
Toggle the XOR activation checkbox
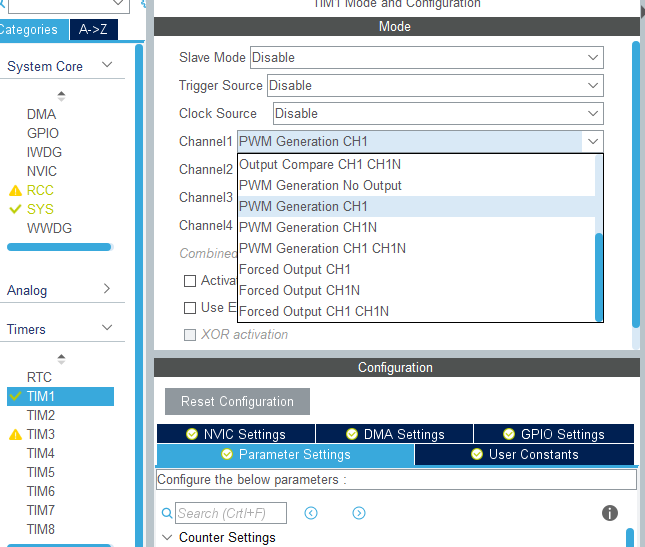click(x=190, y=335)
